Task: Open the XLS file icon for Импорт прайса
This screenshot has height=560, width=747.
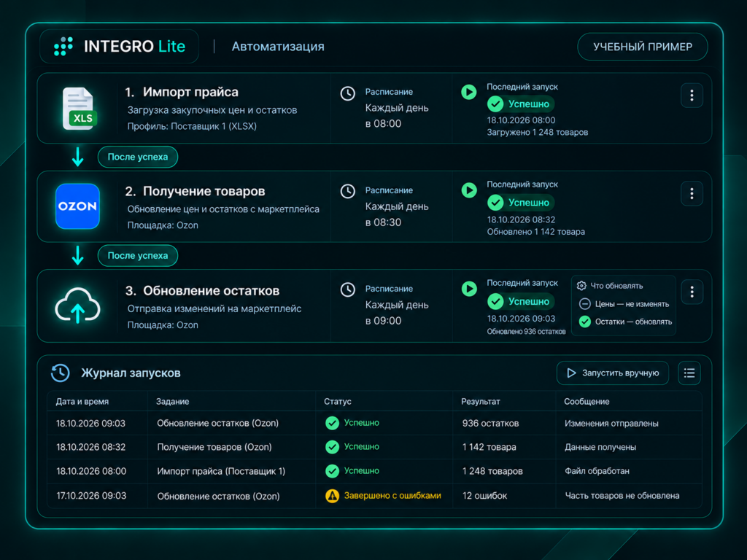Action: pos(80,109)
